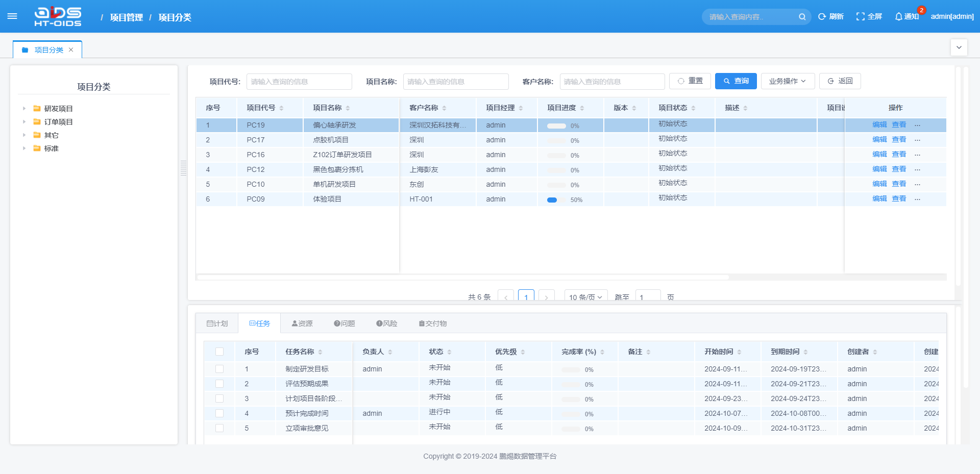Check the 计划项目各阶段 task checkbox
The width and height of the screenshot is (980, 474).
(x=219, y=398)
